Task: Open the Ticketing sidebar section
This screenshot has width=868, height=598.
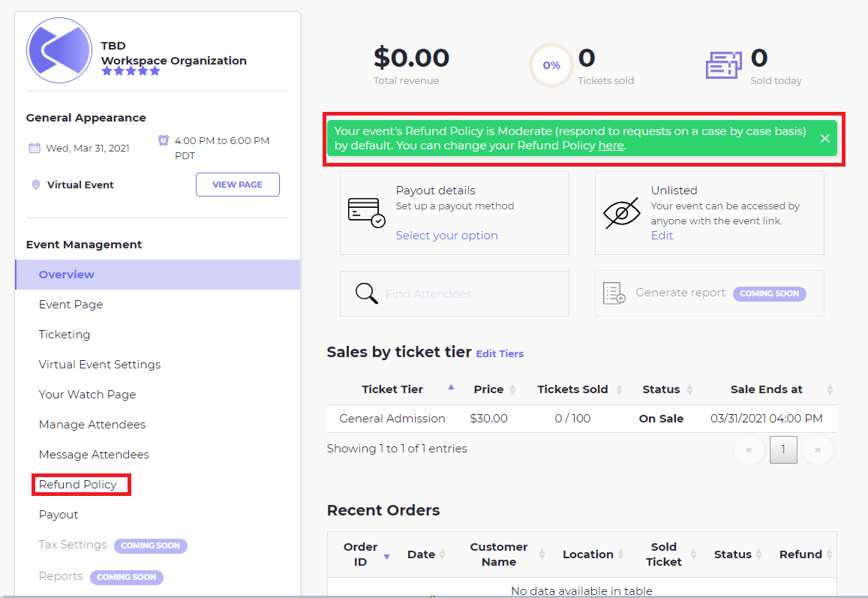Action: (x=65, y=335)
